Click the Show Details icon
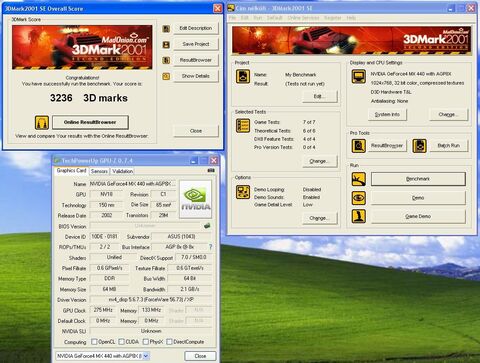Viewport: 480px width, 363px height. 166,76
